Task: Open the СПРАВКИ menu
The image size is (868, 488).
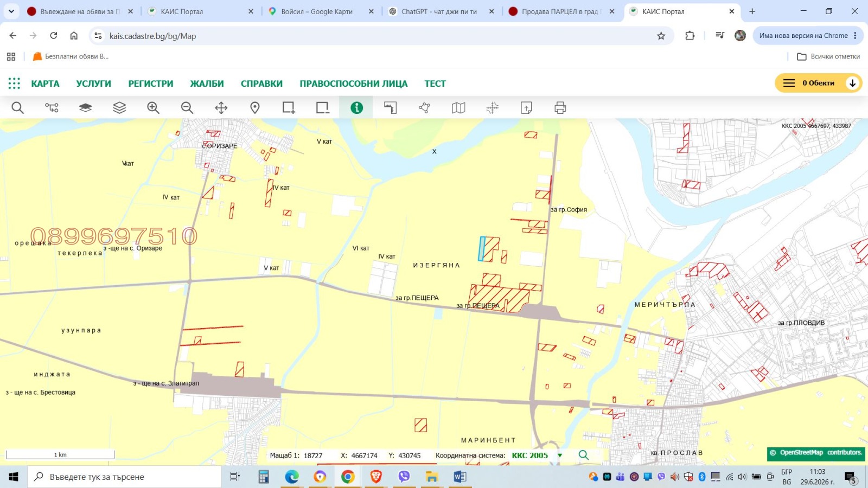Action: tap(261, 84)
